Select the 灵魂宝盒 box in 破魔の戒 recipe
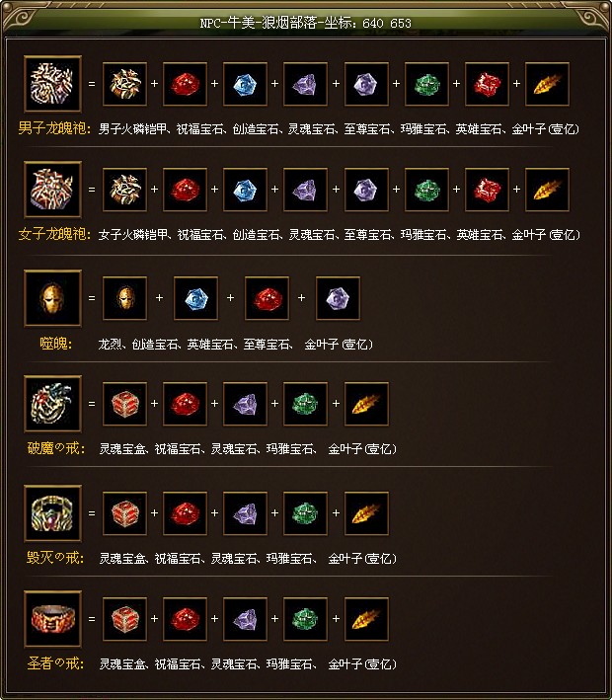The image size is (612, 700). (124, 404)
